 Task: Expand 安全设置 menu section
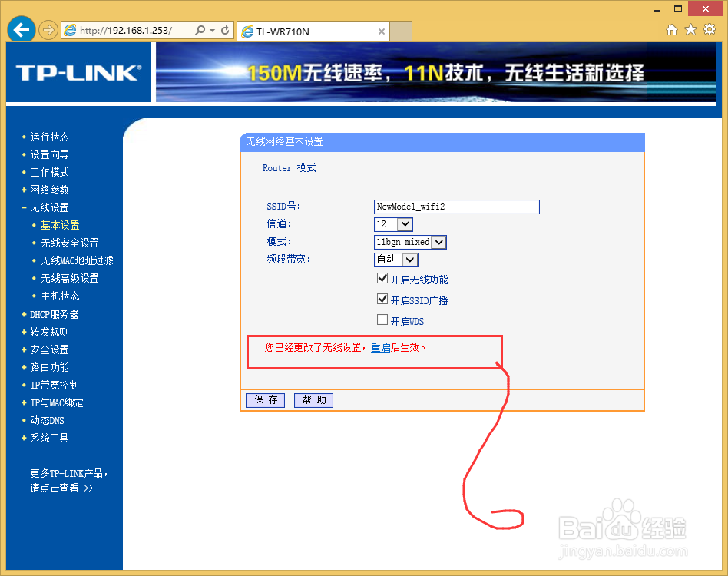49,349
